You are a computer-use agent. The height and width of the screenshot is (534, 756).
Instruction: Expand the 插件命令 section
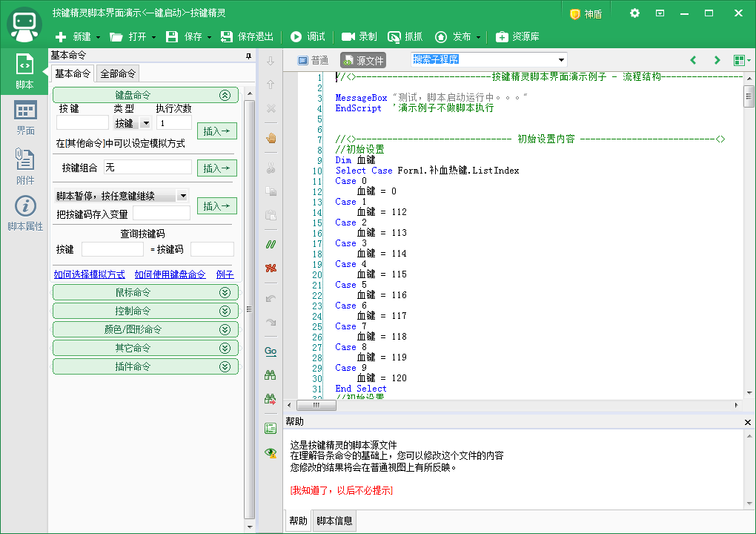pyautogui.click(x=225, y=366)
